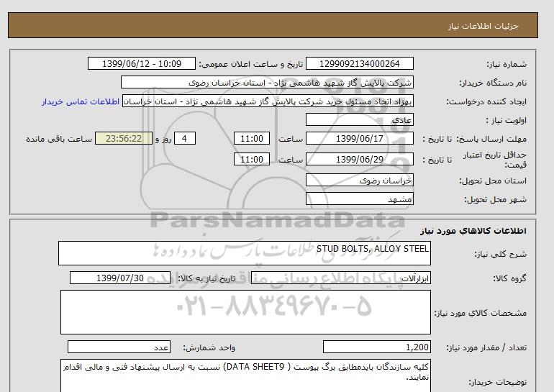Click the شماره نیاز field 1299092134000264
Image resolution: width=554 pixels, height=392 pixels.
[359, 63]
